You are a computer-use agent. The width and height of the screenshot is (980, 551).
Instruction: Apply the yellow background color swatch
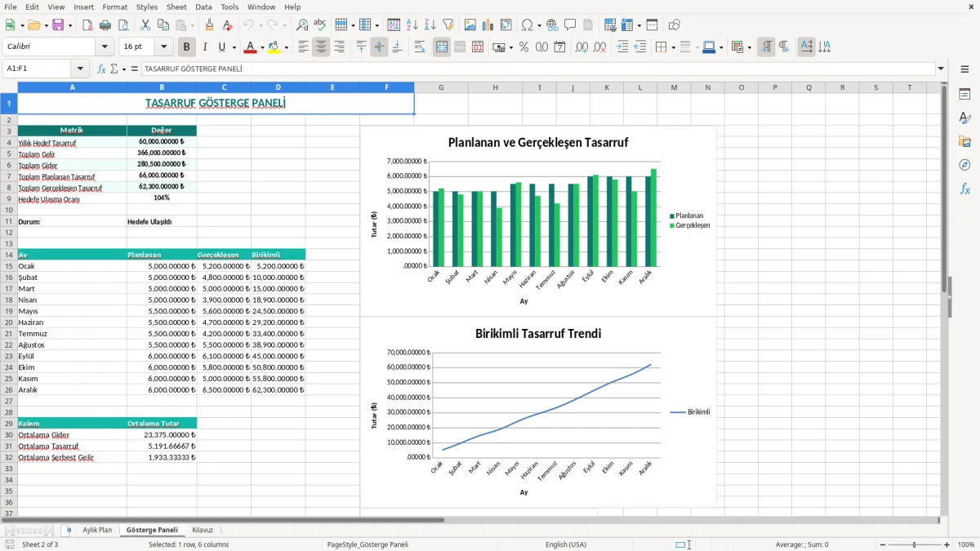[274, 47]
